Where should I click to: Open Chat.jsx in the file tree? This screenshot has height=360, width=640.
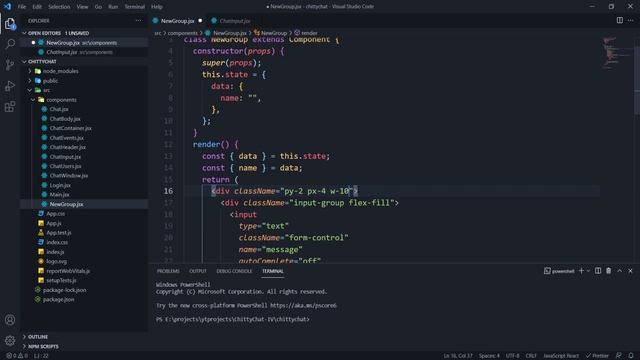(59, 109)
